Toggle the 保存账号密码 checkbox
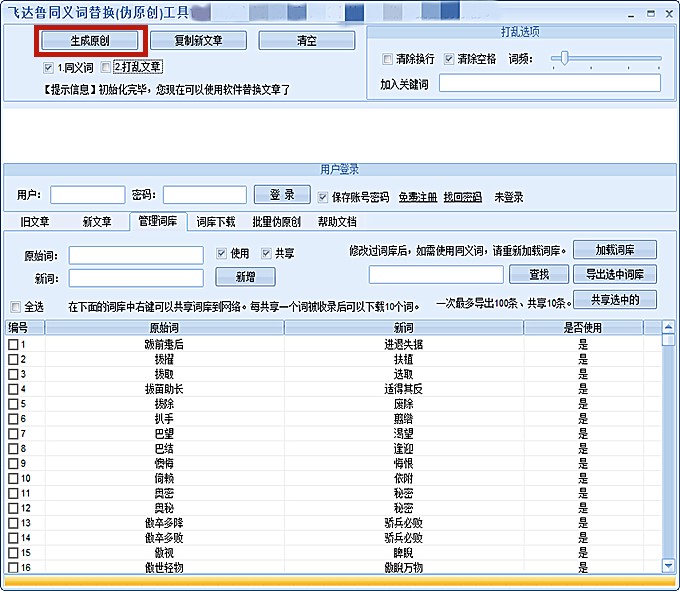The height and width of the screenshot is (591, 680). click(323, 197)
